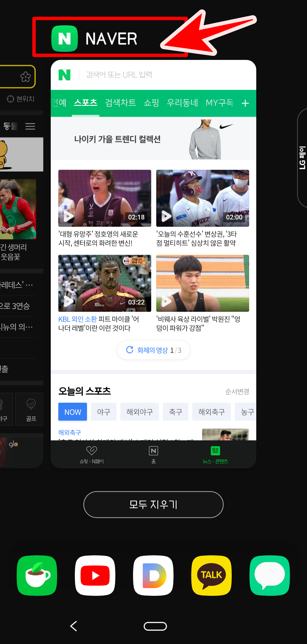This screenshot has height=644, width=307.
Task: Tap the Nike swoosh logo in banner
Action: [x=226, y=126]
